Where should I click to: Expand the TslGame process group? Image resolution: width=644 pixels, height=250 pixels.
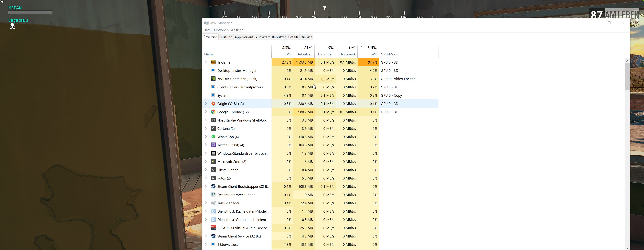pos(206,62)
